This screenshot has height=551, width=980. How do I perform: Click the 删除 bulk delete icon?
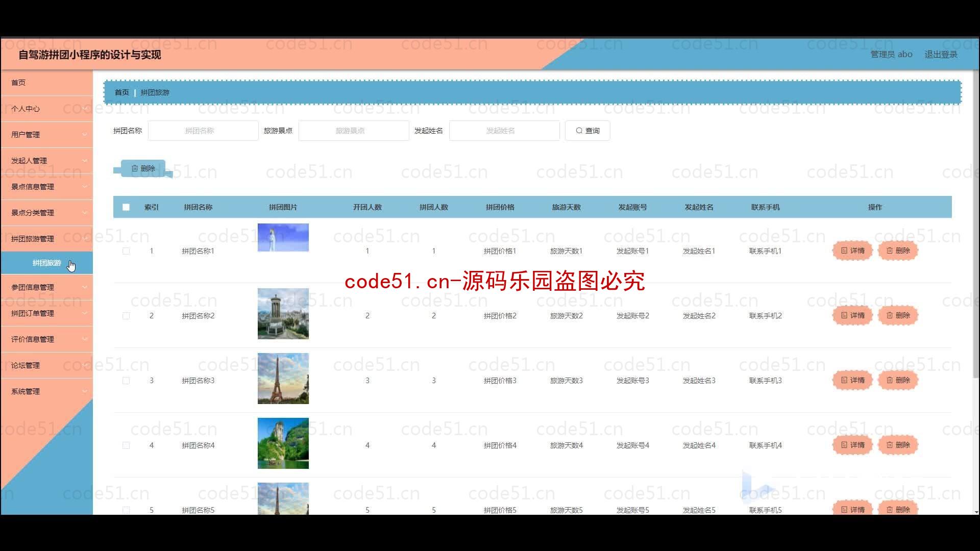point(141,168)
